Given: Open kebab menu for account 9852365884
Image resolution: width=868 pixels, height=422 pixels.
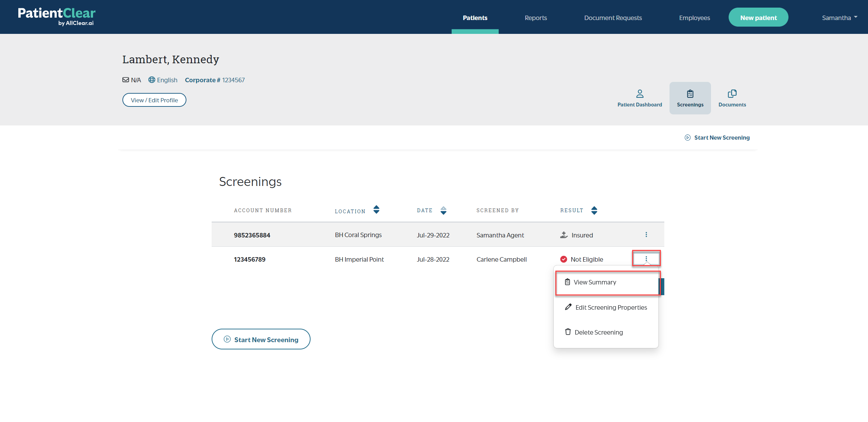Looking at the screenshot, I should click(646, 235).
